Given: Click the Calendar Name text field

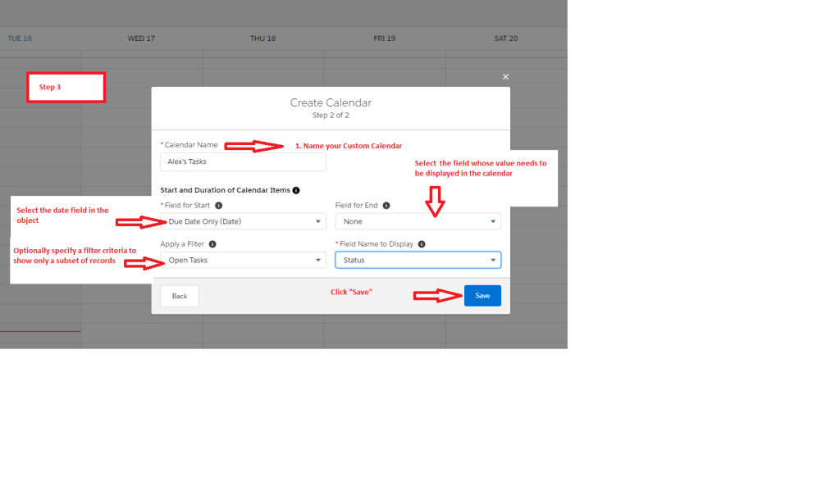Looking at the screenshot, I should [243, 161].
